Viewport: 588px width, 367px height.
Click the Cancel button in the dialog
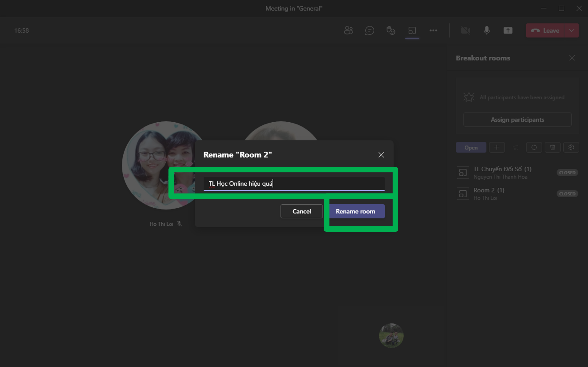(302, 211)
